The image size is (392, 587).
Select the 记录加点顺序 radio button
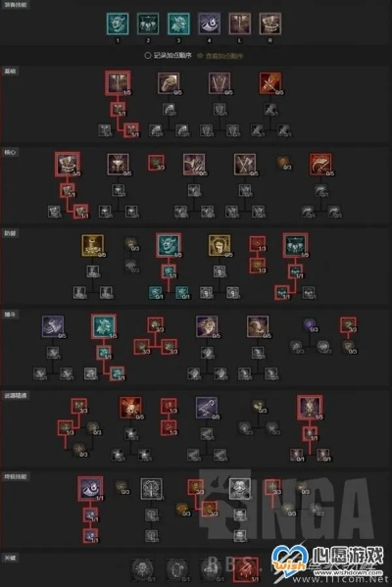(x=148, y=56)
